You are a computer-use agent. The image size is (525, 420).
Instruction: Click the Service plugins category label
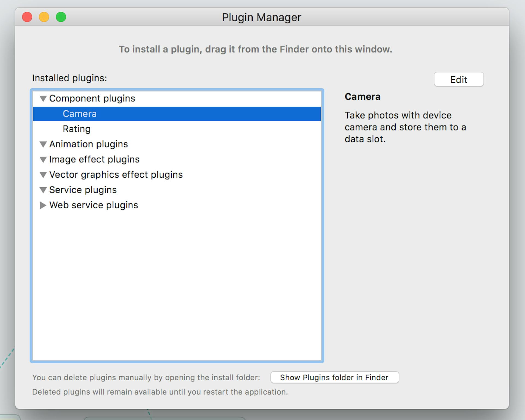point(82,190)
